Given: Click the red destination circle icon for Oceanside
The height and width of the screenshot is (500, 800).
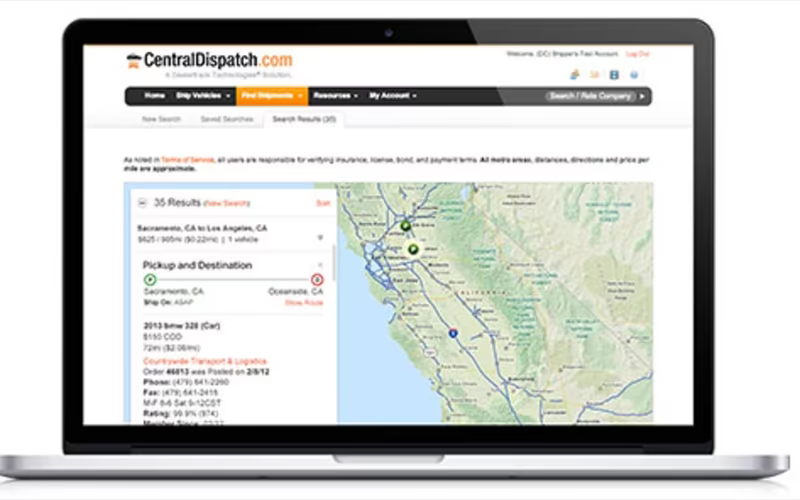Looking at the screenshot, I should click(x=317, y=280).
